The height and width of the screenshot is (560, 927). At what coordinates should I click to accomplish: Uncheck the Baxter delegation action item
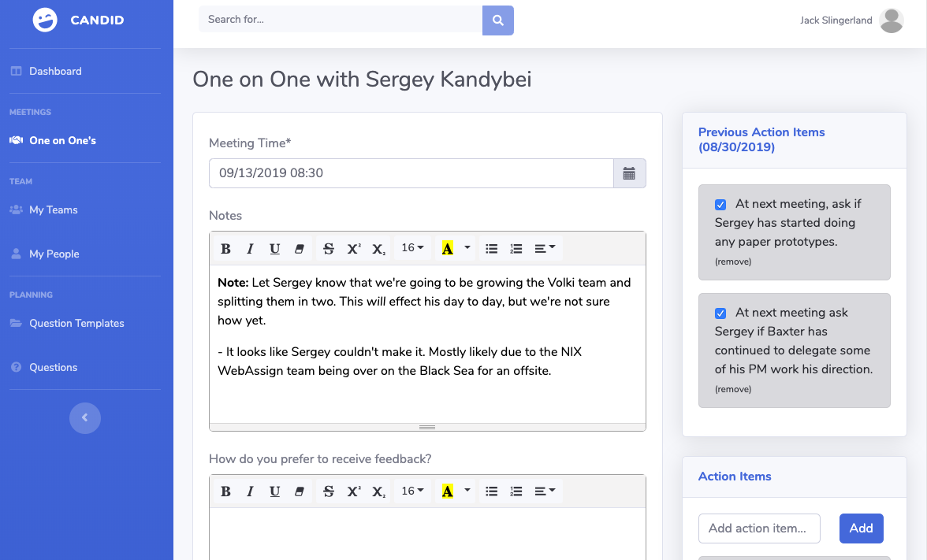(720, 313)
